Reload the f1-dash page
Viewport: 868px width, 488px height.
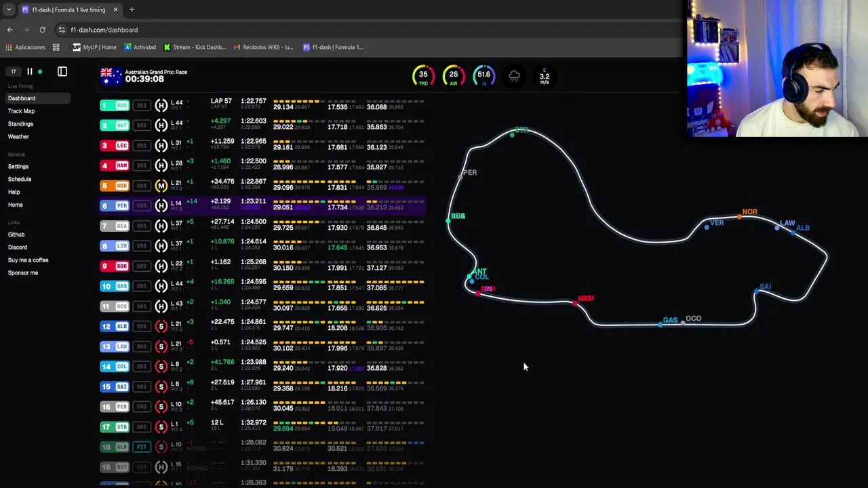(x=42, y=30)
